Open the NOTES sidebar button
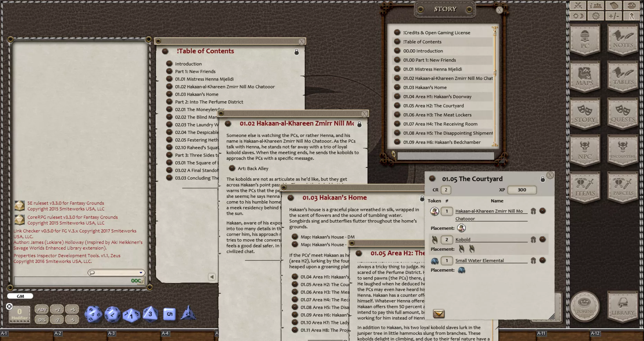Screen dimensions: 644x341 click(x=623, y=39)
